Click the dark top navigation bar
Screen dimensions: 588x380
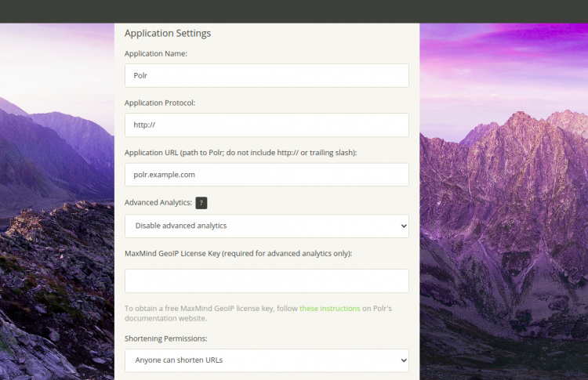tap(294, 11)
